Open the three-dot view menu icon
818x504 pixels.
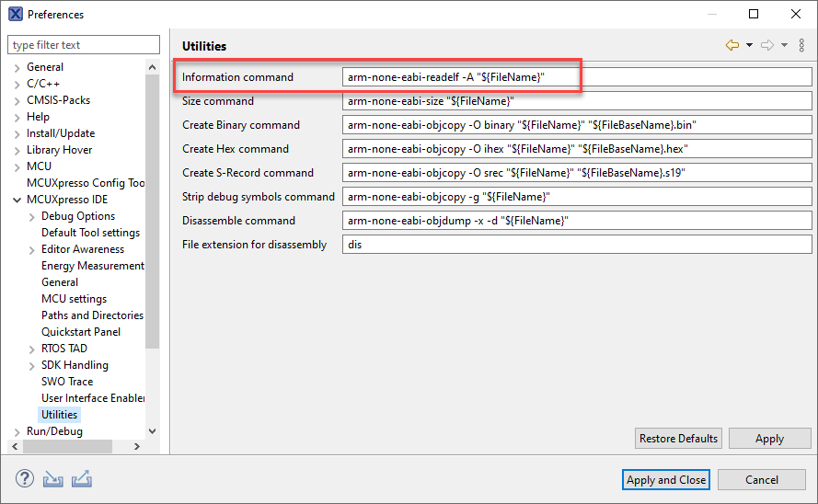[x=801, y=45]
